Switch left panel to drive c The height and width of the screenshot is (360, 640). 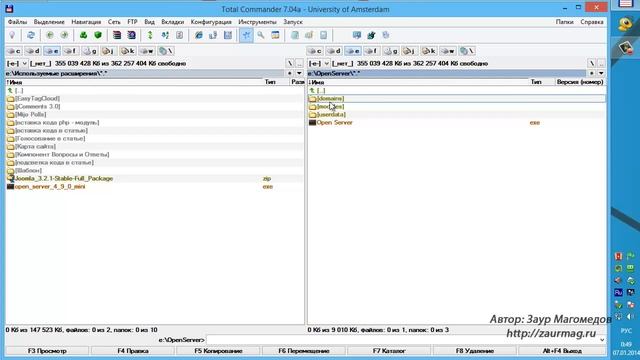(x=14, y=51)
